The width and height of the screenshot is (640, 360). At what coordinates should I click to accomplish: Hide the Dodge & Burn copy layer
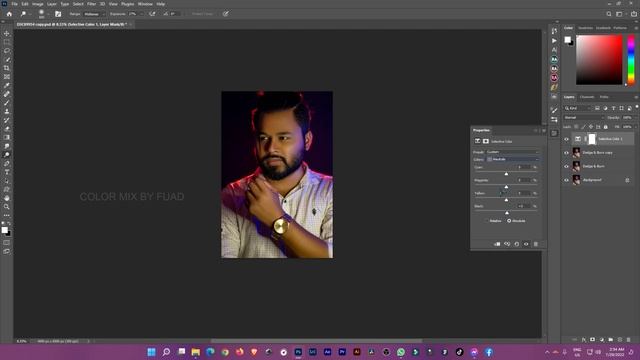point(567,153)
